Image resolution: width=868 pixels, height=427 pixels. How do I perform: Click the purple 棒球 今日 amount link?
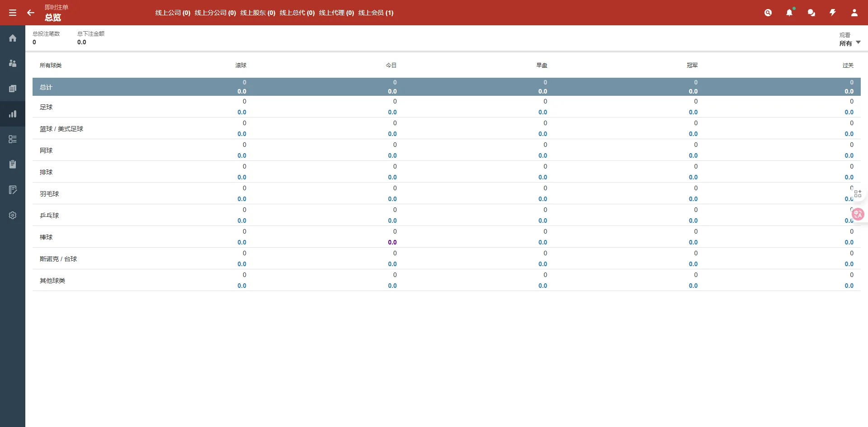(392, 242)
